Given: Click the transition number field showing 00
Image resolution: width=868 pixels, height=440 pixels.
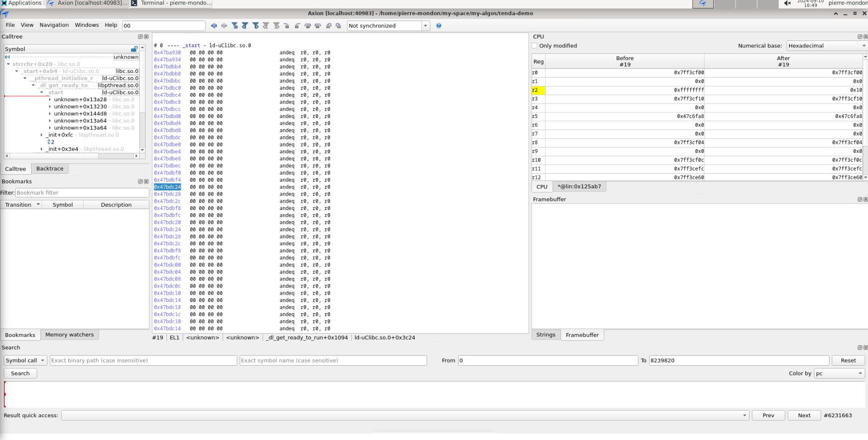Looking at the screenshot, I should pos(164,26).
